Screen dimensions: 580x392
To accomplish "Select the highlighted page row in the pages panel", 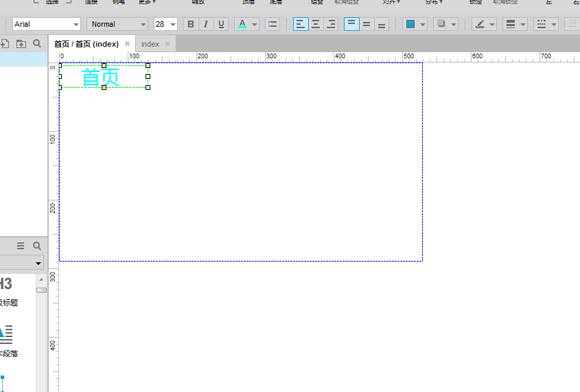I will pos(23,60).
